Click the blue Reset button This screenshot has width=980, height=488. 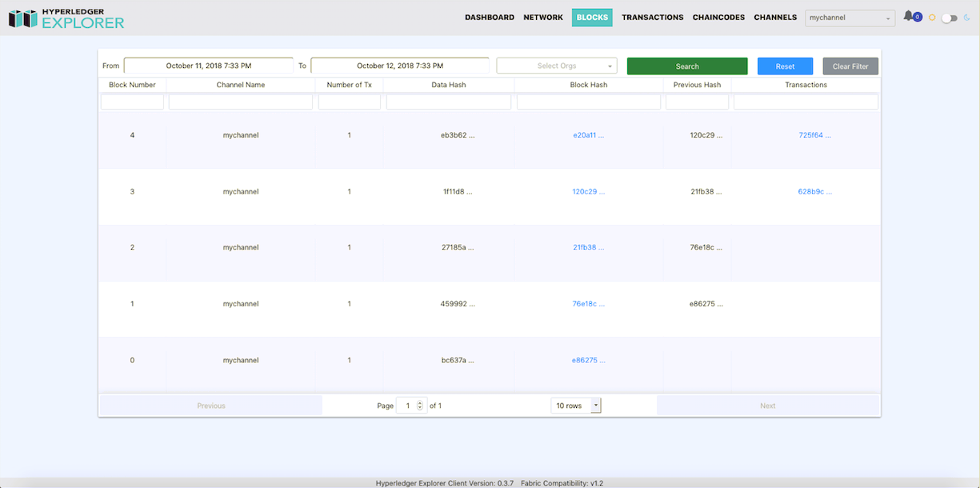tap(785, 66)
